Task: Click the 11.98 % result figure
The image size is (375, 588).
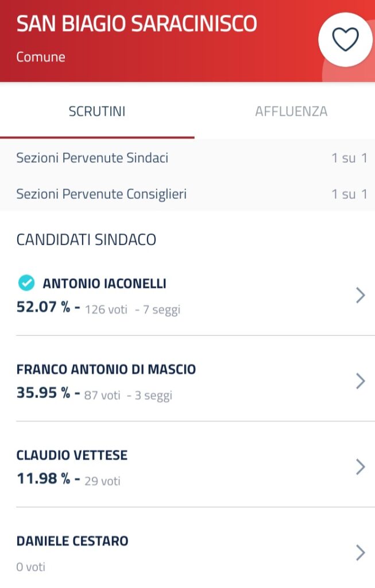Action: [44, 479]
